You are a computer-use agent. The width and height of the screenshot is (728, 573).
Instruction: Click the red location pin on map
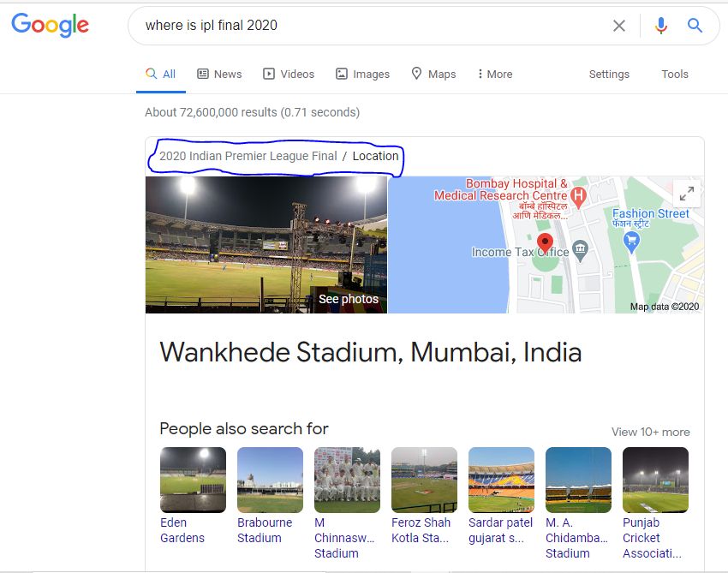545,242
